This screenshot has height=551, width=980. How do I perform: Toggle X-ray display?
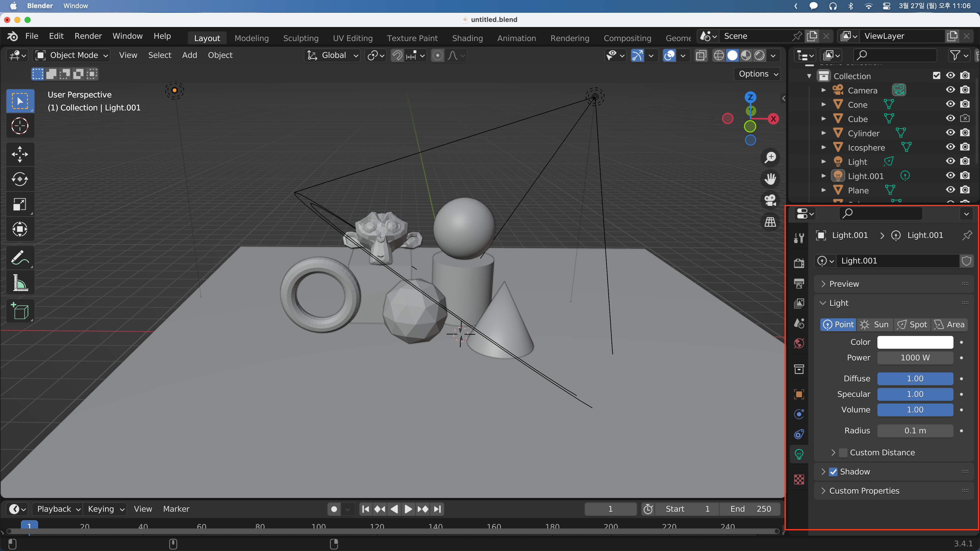(x=701, y=56)
